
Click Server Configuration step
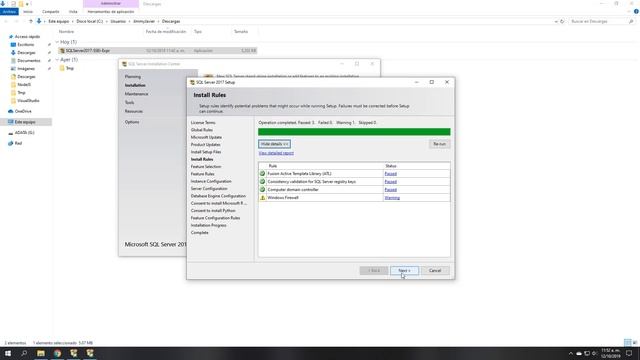tap(209, 189)
